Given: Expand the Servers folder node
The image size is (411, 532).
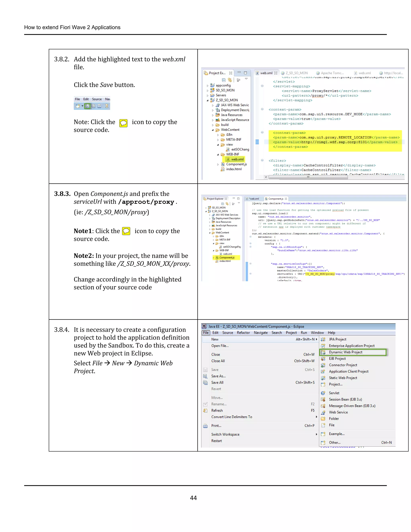Looking at the screenshot, I should [208, 96].
